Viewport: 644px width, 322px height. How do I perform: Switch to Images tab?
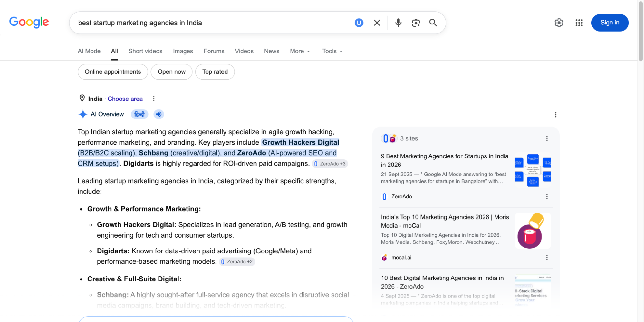[183, 51]
